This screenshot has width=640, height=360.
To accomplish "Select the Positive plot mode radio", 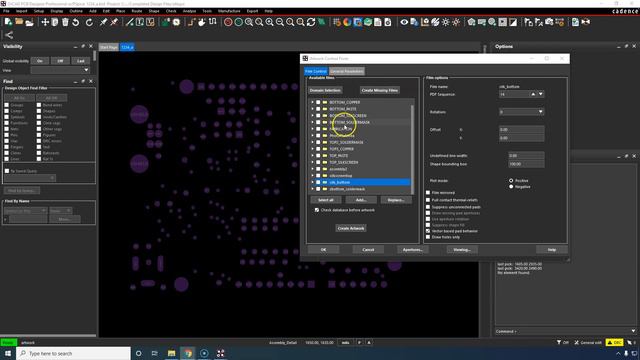I will (511, 180).
